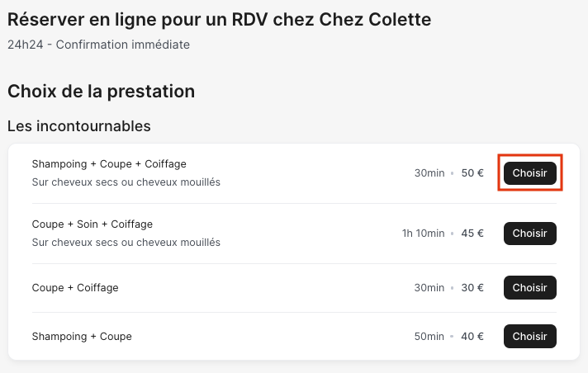This screenshot has width=588, height=373.
Task: Click the Les incontournables section heading
Action: pos(79,126)
